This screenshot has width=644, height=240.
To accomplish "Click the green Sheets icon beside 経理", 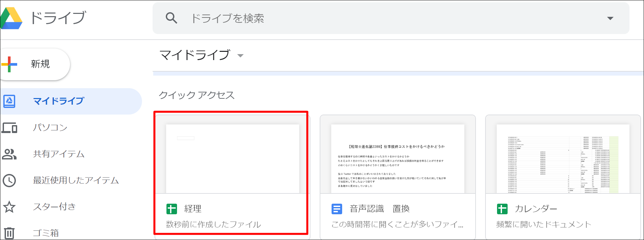I will click(x=172, y=209).
